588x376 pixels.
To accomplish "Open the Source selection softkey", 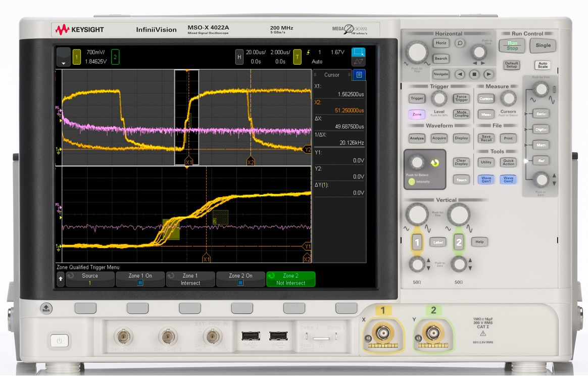I will click(x=90, y=279).
